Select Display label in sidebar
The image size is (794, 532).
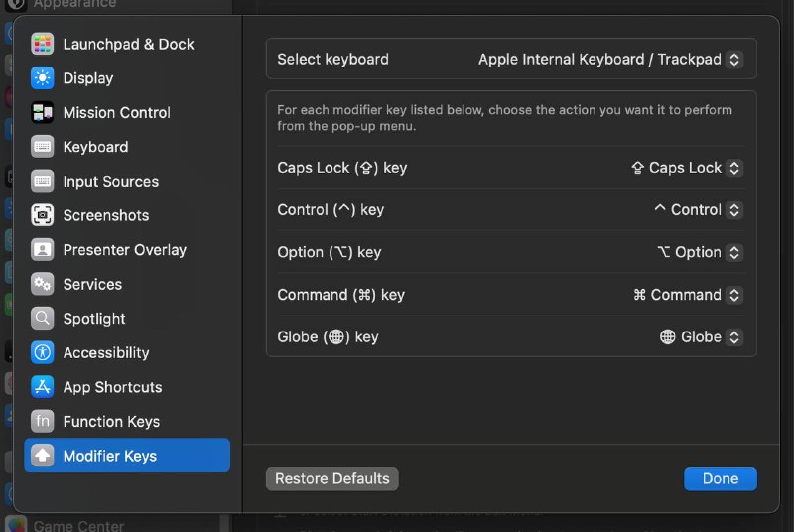pyautogui.click(x=88, y=78)
